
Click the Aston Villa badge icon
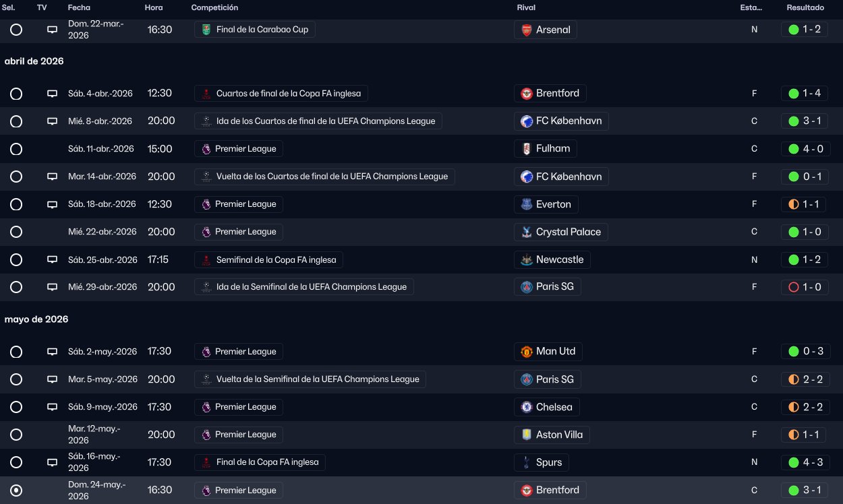coord(527,435)
